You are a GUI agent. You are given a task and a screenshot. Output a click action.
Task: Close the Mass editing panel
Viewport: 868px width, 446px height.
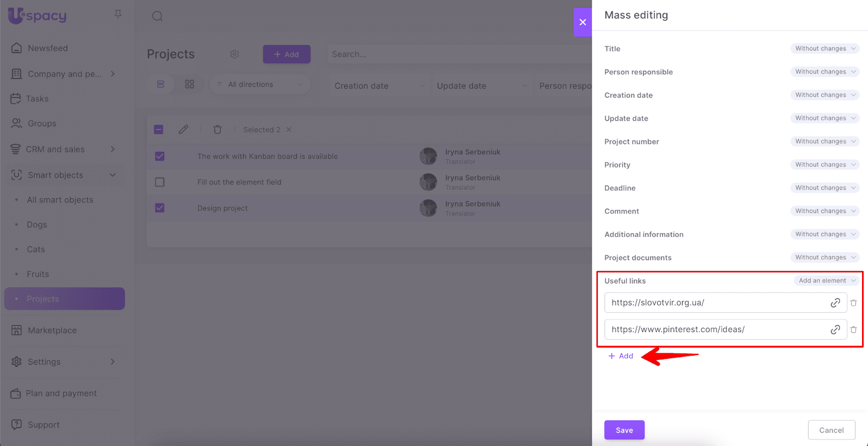coord(583,22)
